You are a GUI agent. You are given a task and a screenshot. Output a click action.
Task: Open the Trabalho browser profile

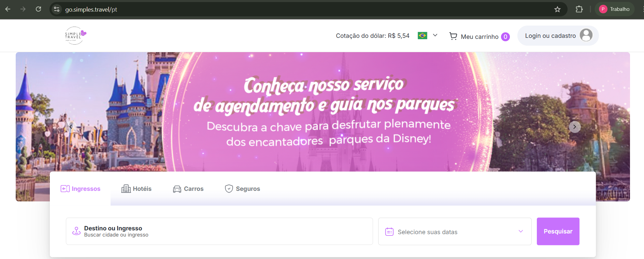(615, 9)
